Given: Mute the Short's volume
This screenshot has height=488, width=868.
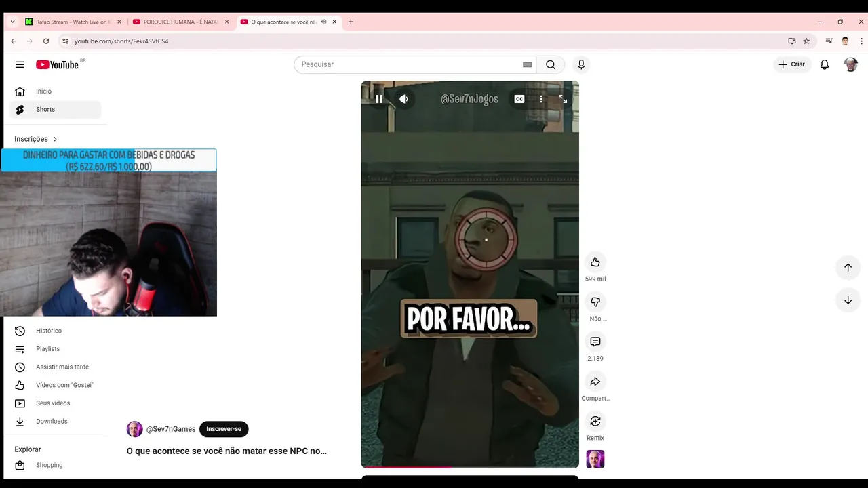Looking at the screenshot, I should pos(403,99).
